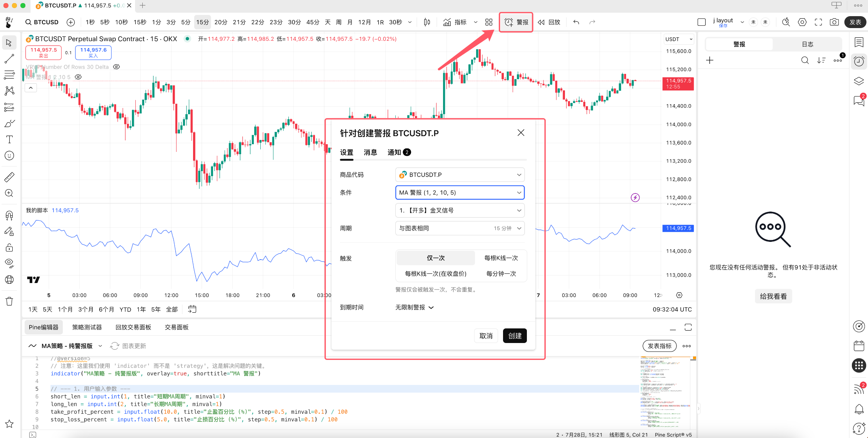This screenshot has width=868, height=438.
Task: Open the Replay Trading panel tab
Action: coord(133,327)
